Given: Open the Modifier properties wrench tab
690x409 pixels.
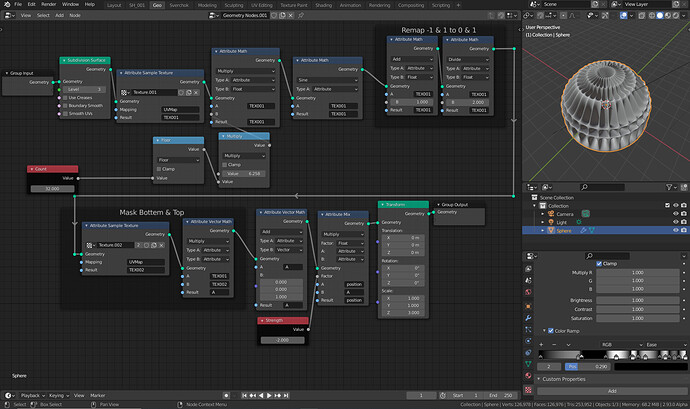Looking at the screenshot, I should pyautogui.click(x=528, y=318).
